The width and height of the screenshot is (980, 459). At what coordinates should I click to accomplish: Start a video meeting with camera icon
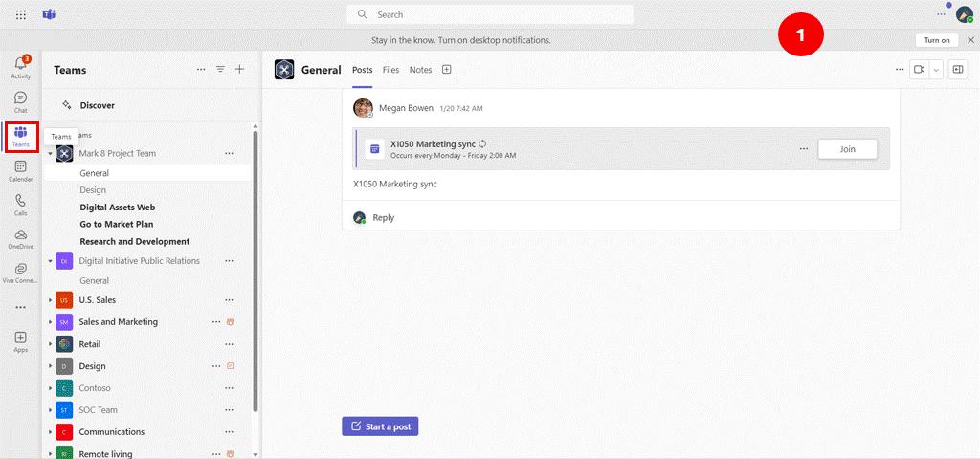tap(919, 69)
